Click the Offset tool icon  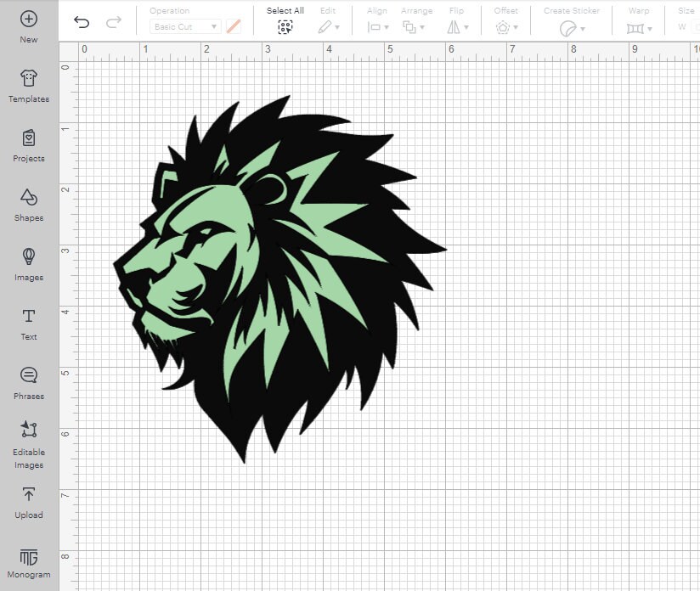point(503,28)
